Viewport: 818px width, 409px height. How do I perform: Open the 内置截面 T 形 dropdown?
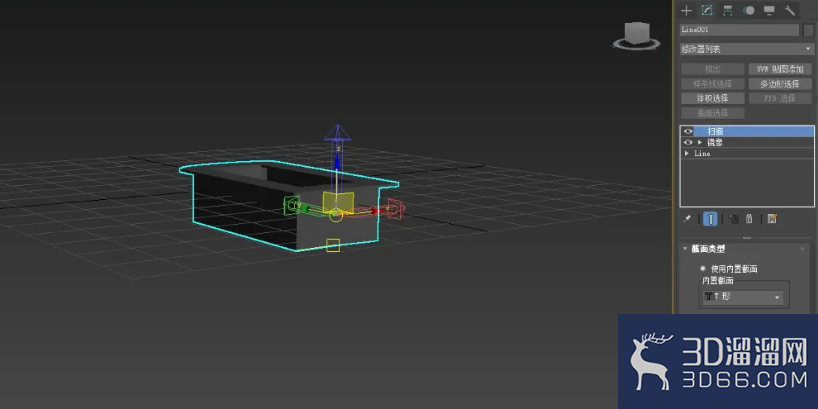coord(743,297)
